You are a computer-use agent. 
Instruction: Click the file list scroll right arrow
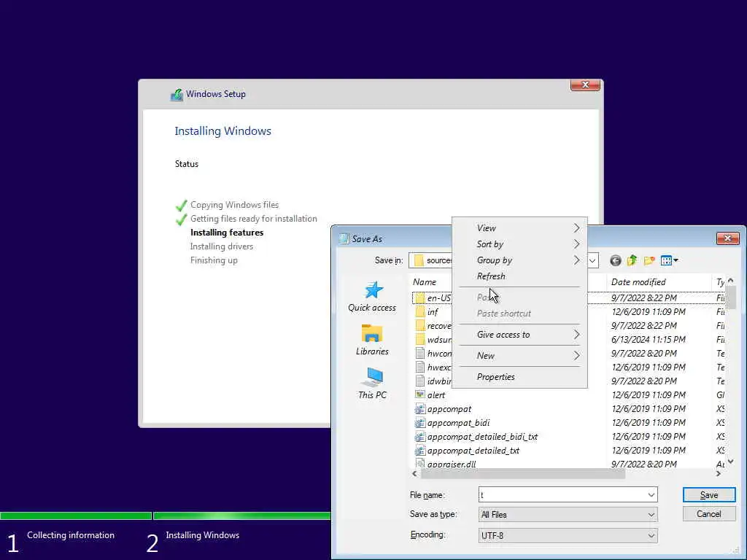(719, 474)
